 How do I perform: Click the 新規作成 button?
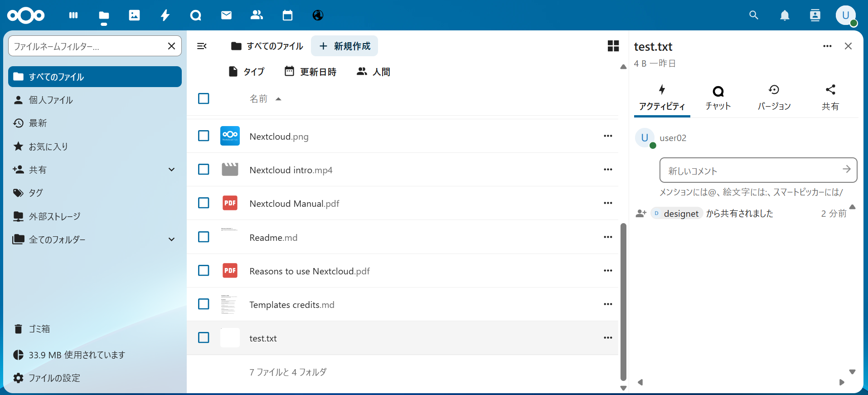344,46
